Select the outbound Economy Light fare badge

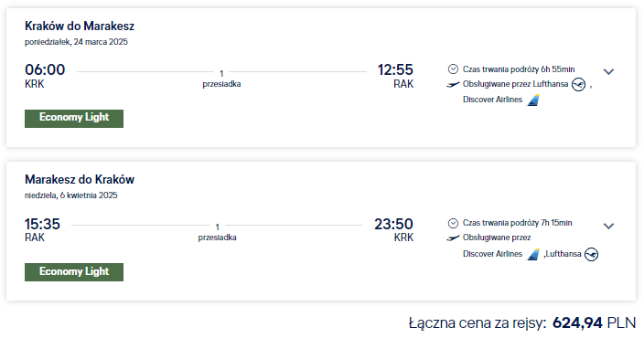[74, 119]
